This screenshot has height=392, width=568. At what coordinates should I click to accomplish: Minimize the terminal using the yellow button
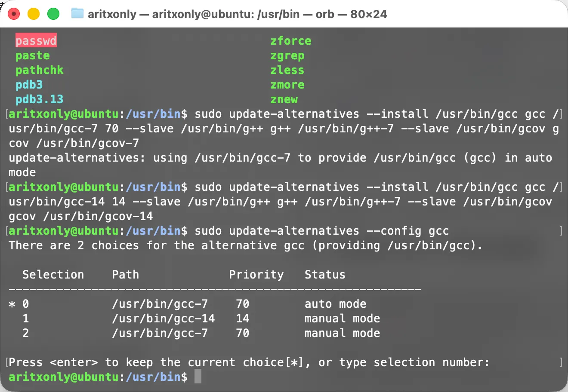34,14
